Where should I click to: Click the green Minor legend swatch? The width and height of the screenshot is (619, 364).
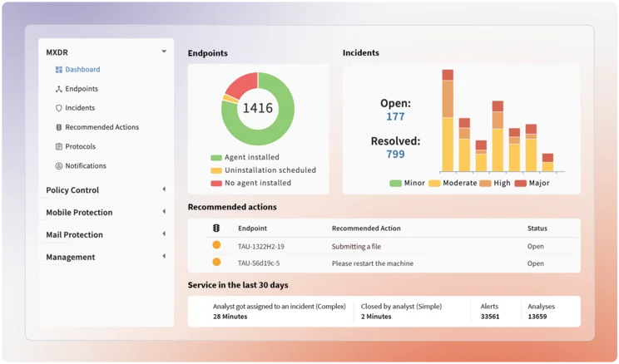click(x=395, y=184)
